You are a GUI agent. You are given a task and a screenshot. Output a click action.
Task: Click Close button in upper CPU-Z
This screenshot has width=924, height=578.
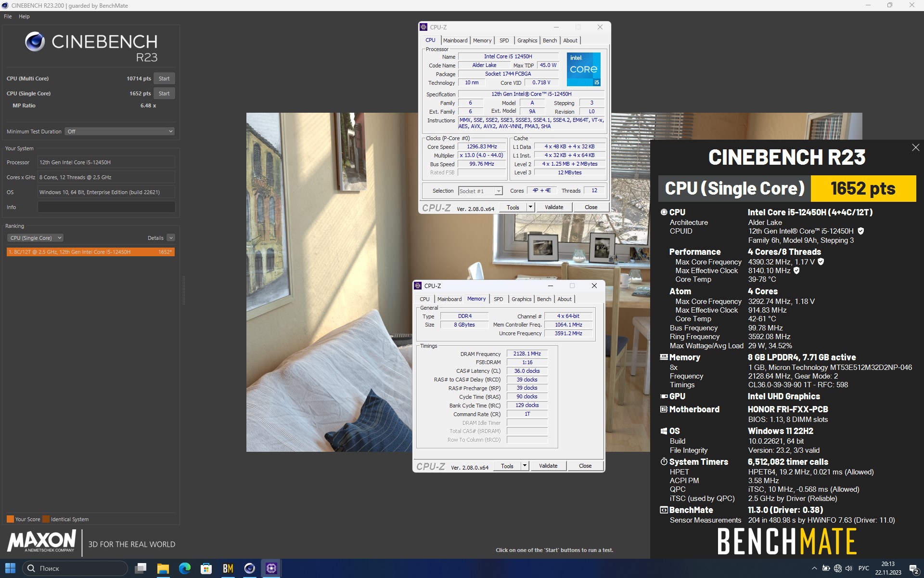point(591,207)
